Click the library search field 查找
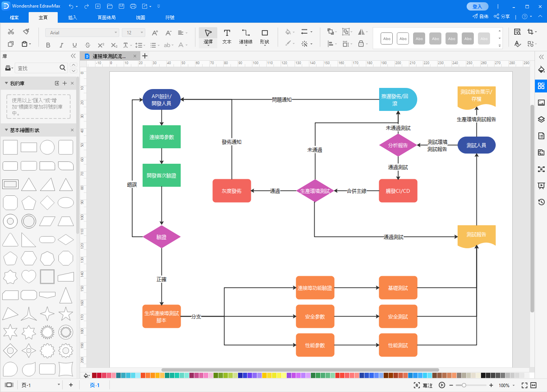The image size is (547, 392). [x=37, y=68]
